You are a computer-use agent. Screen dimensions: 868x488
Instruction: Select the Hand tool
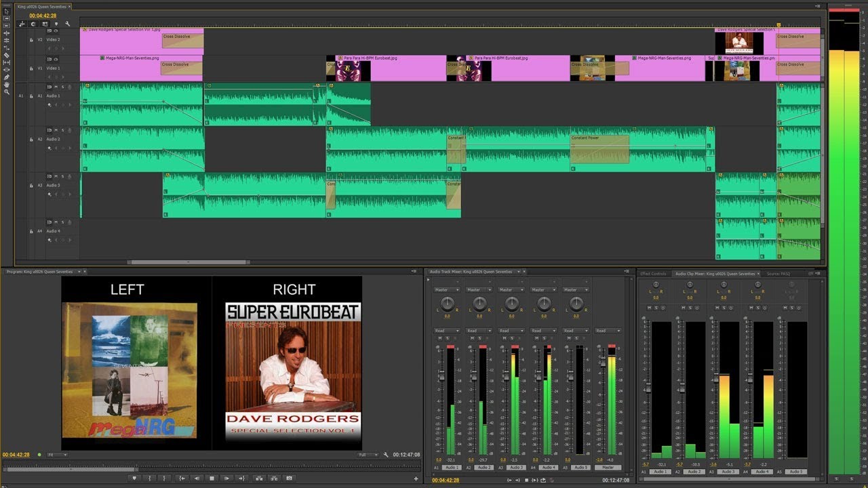pyautogui.click(x=7, y=85)
